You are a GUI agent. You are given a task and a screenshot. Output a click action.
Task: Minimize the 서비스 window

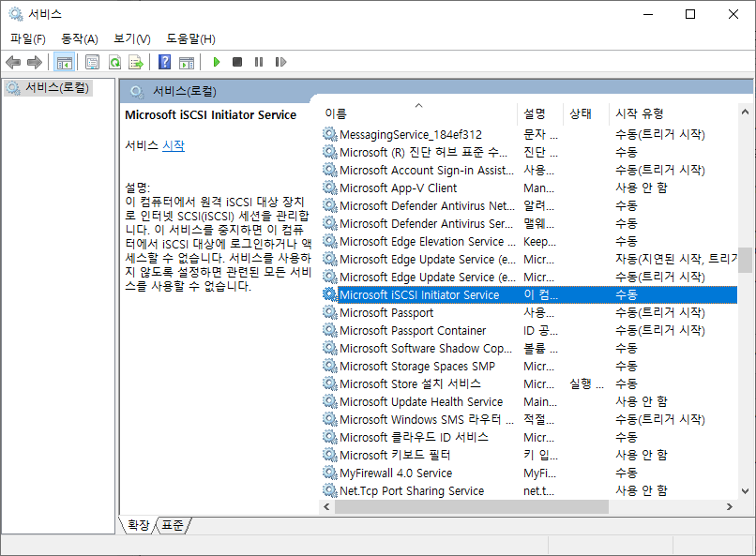648,14
